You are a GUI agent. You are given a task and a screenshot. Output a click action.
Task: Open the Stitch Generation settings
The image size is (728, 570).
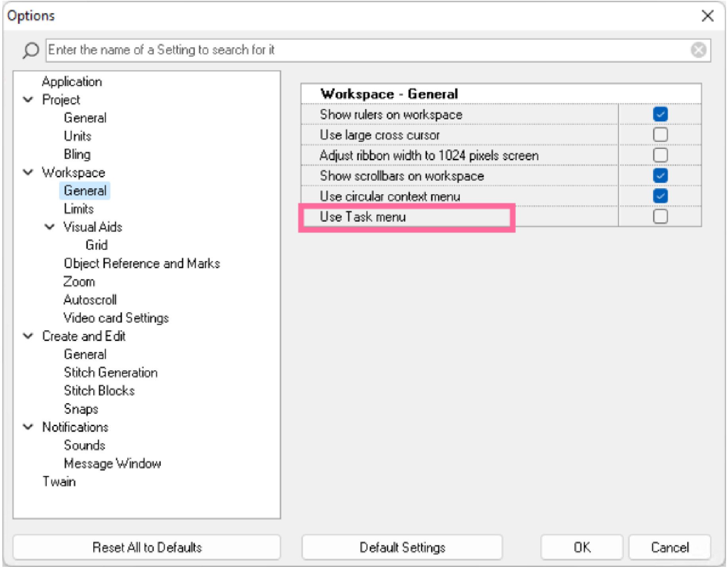click(111, 373)
